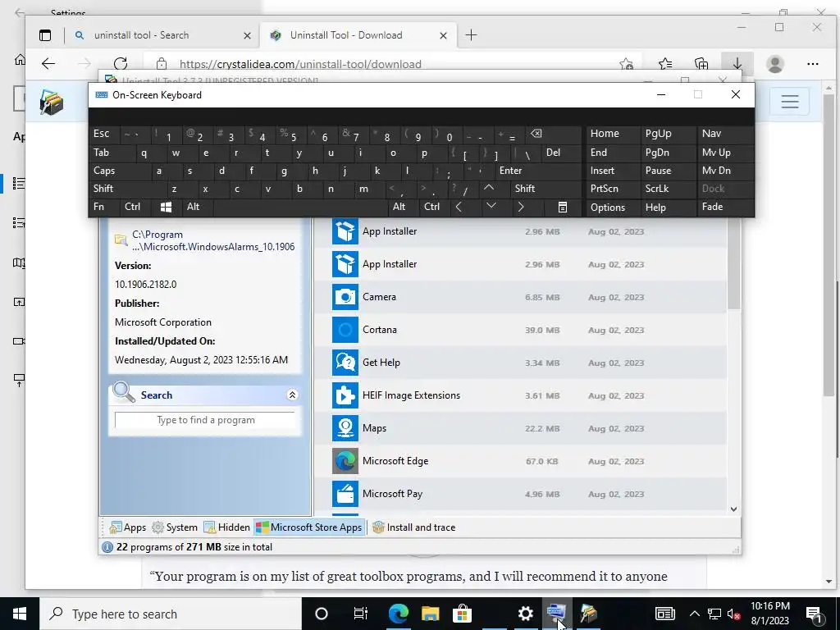This screenshot has height=630, width=840.
Task: Click the app list vertical scrollbar thumb
Action: (x=733, y=262)
